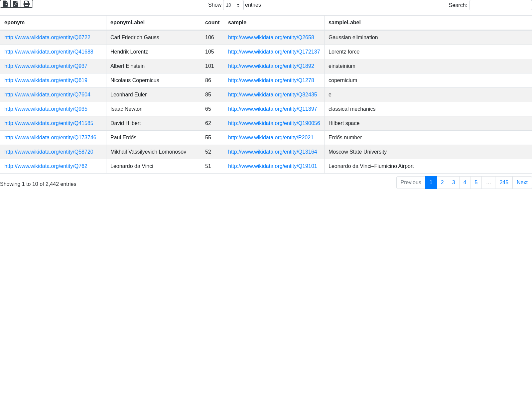
Task: Sort by the sampleLabel column header
Action: coord(344,23)
